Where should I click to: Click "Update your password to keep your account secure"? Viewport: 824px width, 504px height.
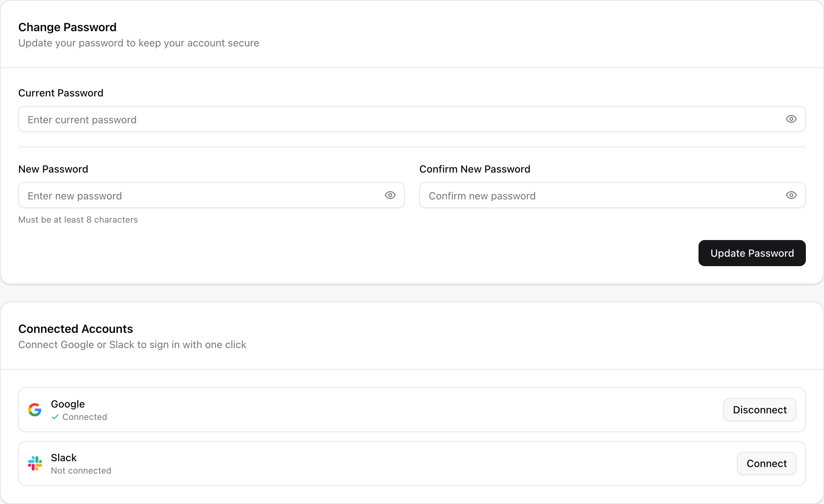coord(139,43)
